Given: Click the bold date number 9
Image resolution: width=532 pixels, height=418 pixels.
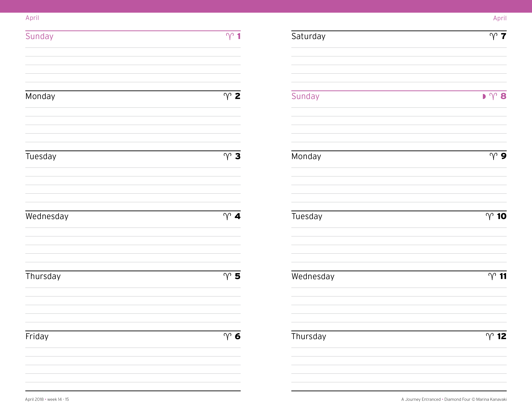Looking at the screenshot, I should pyautogui.click(x=503, y=156).
